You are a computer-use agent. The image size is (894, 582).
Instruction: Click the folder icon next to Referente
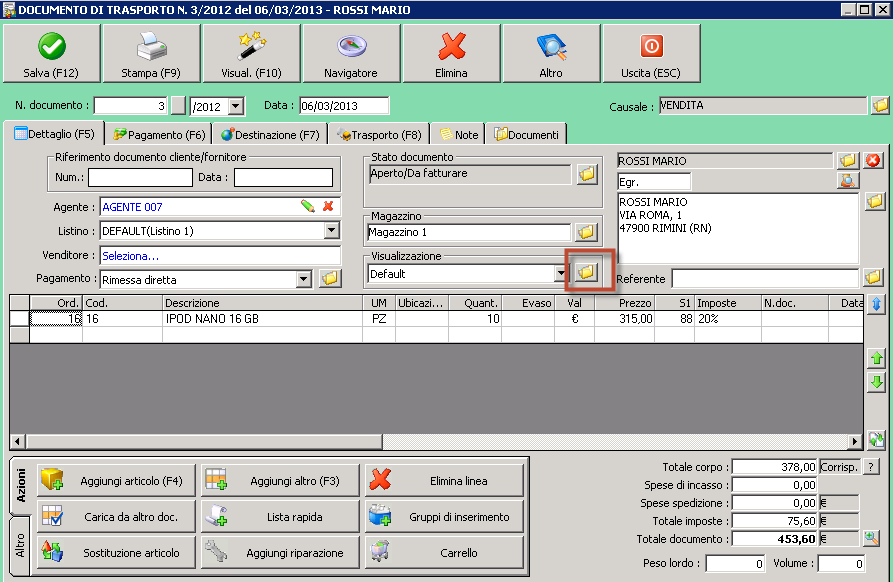point(873,278)
